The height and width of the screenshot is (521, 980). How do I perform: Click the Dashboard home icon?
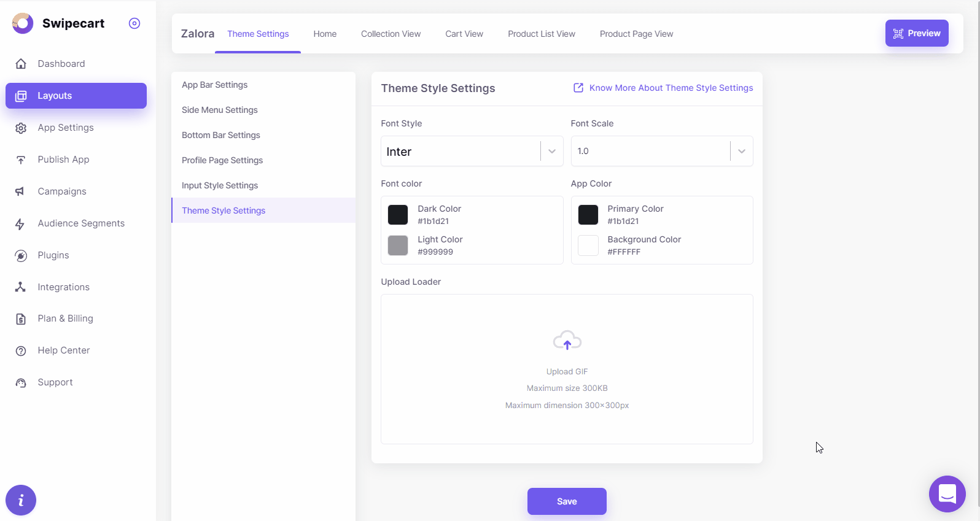click(21, 64)
